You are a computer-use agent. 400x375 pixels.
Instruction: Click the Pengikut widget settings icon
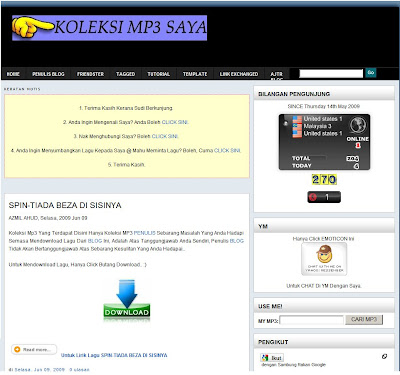pos(384,357)
